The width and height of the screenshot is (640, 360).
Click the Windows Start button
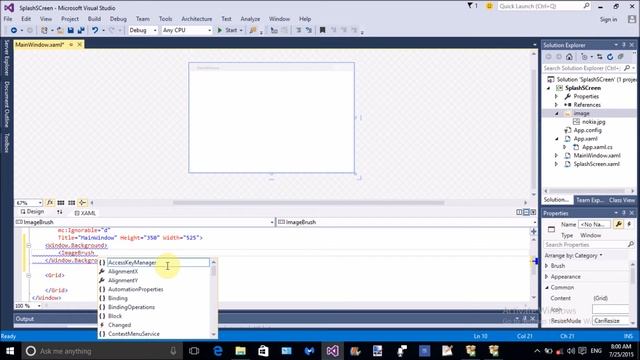[x=10, y=351]
